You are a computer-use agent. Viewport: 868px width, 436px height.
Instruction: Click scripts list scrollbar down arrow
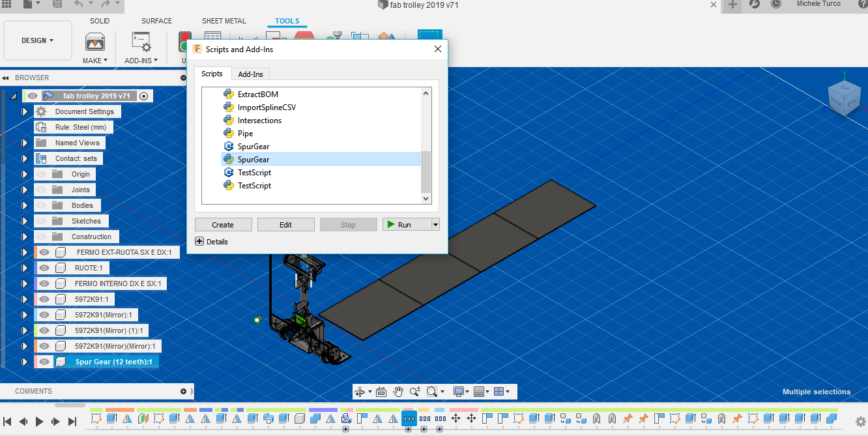(x=426, y=199)
